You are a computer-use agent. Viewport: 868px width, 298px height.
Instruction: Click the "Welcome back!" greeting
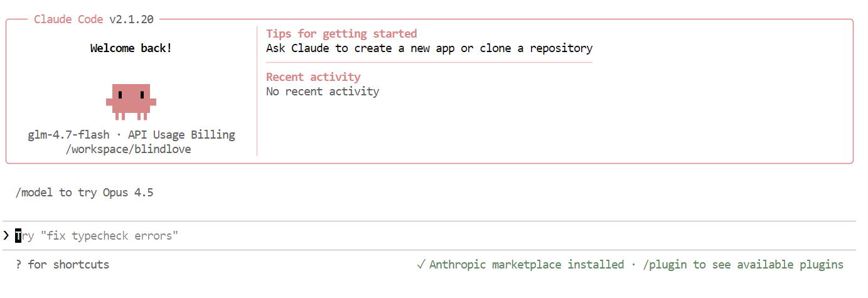[x=131, y=48]
